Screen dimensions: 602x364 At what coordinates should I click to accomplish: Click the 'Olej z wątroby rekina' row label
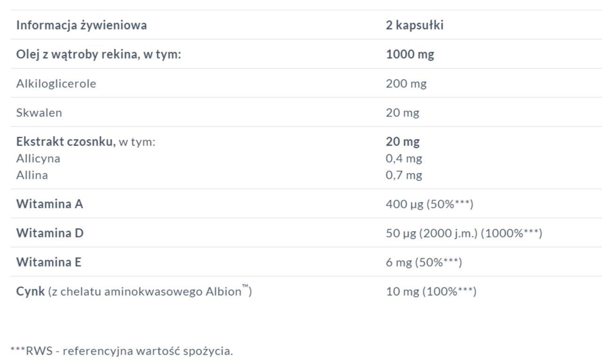tap(99, 55)
